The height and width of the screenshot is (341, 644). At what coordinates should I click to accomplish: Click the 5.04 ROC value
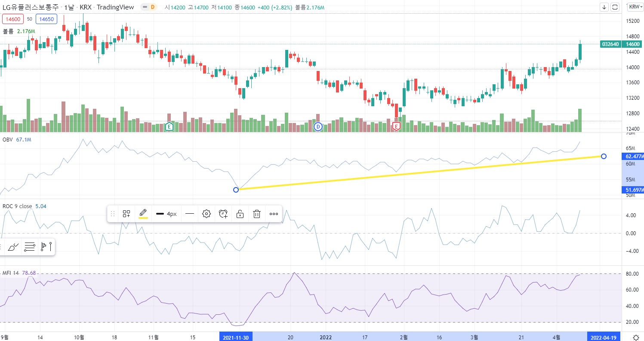[x=41, y=206]
